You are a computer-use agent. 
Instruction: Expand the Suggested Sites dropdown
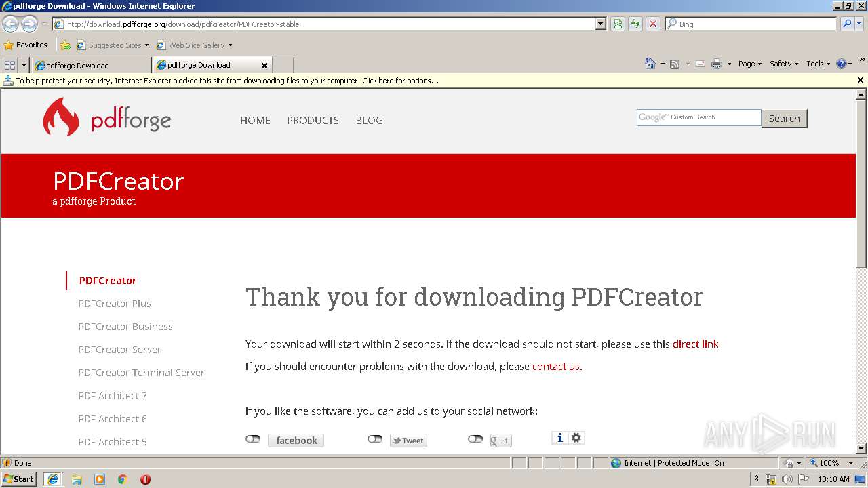(x=146, y=45)
